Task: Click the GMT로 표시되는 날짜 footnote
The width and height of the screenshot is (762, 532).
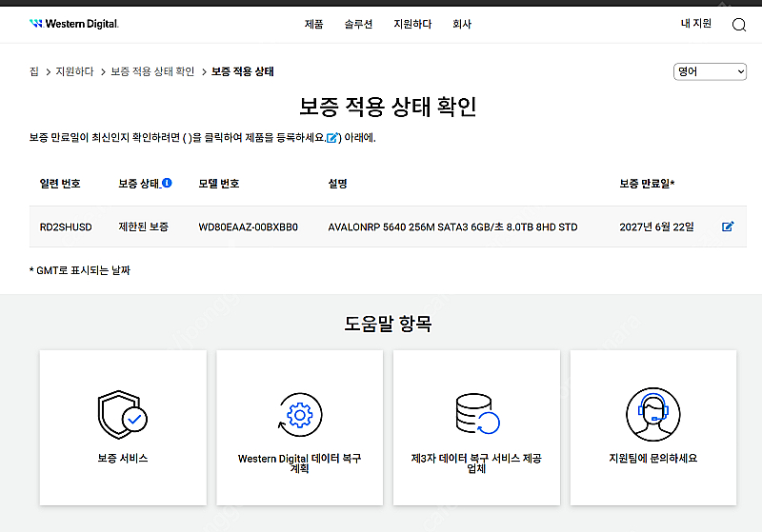Action: 80,270
